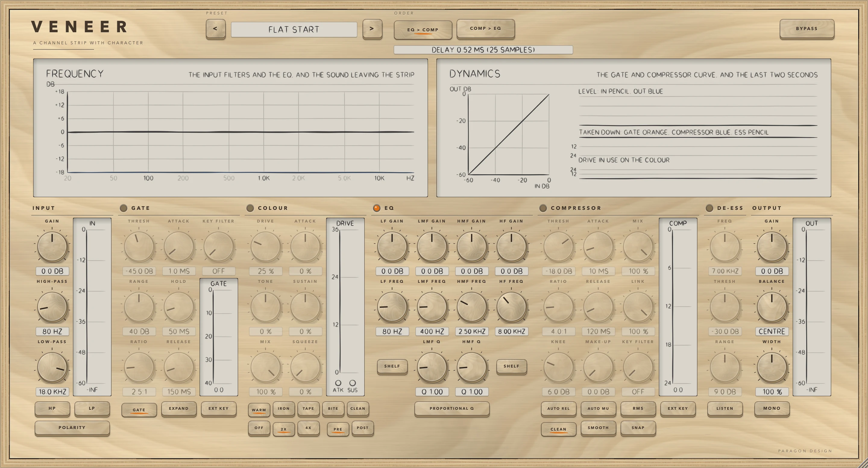
Task: Click the output BALANCE CENTRE value field
Action: (772, 331)
